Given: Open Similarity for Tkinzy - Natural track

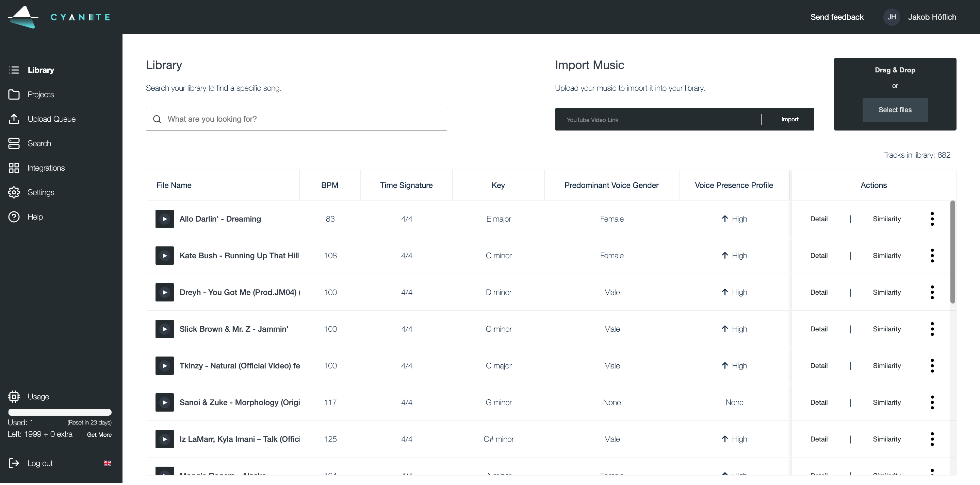Looking at the screenshot, I should click(x=886, y=366).
